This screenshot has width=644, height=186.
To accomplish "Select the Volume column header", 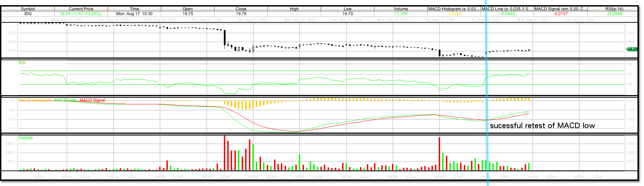I will click(401, 9).
